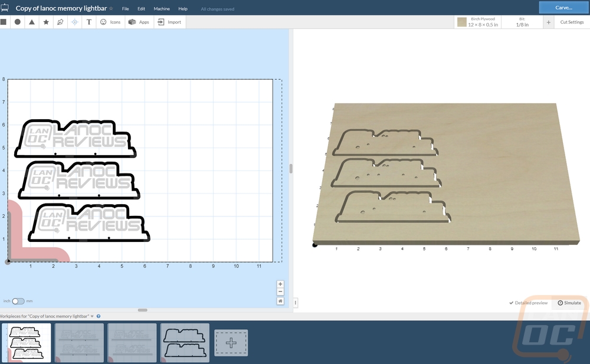Select the drill point tool
590x364 pixels.
pyautogui.click(x=74, y=22)
